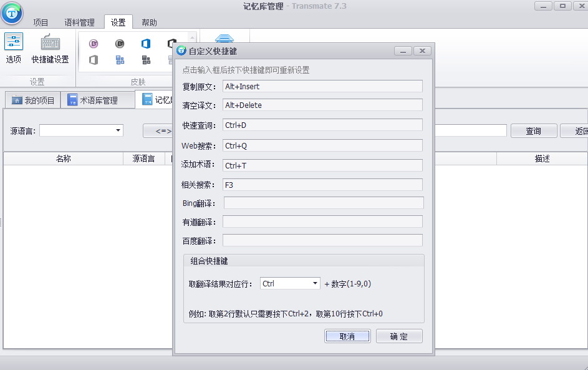Click the 复制原文 Alt+Insert shortcut field
This screenshot has width=588, height=370.
[x=322, y=86]
